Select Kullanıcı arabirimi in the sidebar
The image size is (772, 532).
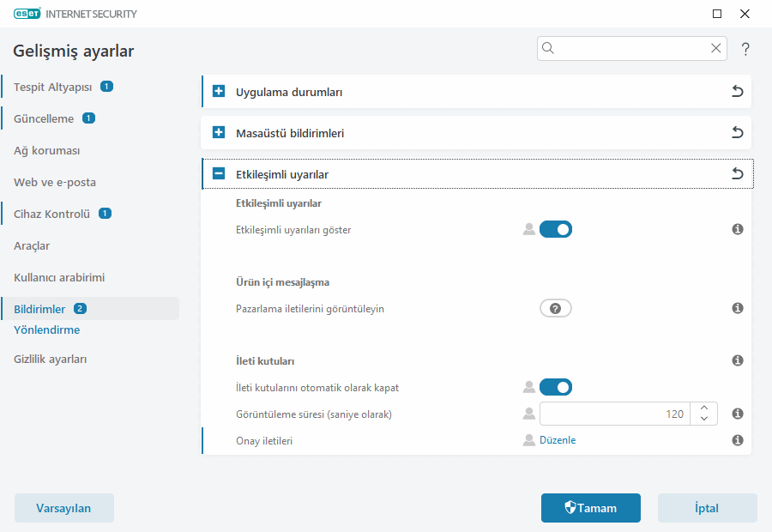point(58,278)
